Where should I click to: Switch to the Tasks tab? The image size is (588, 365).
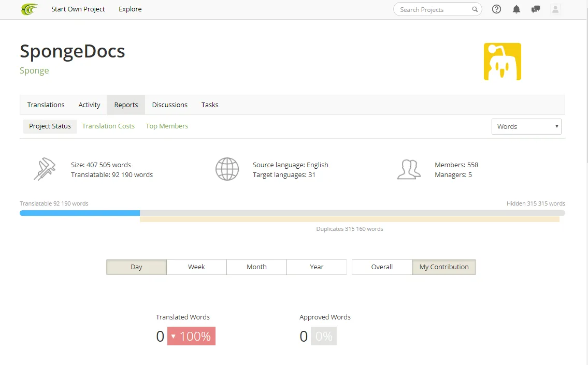(x=210, y=105)
